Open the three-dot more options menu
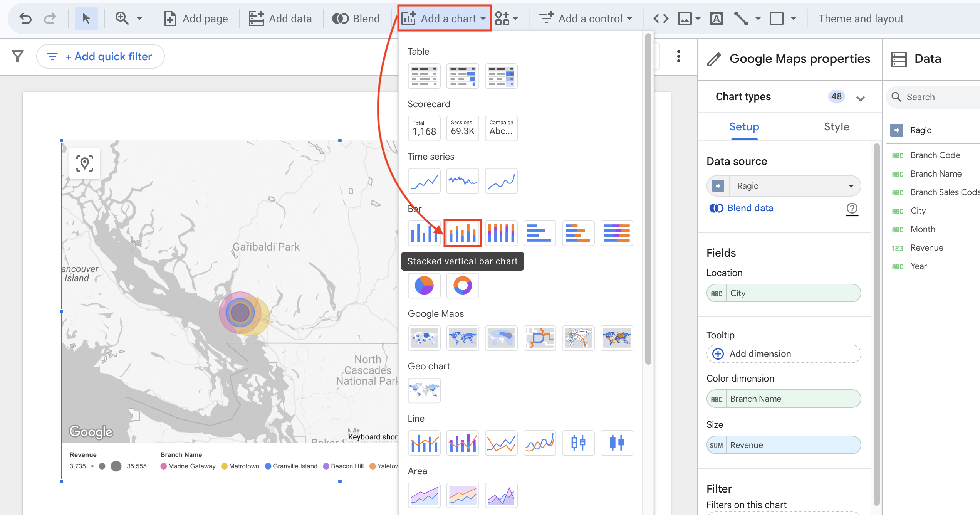 tap(679, 56)
